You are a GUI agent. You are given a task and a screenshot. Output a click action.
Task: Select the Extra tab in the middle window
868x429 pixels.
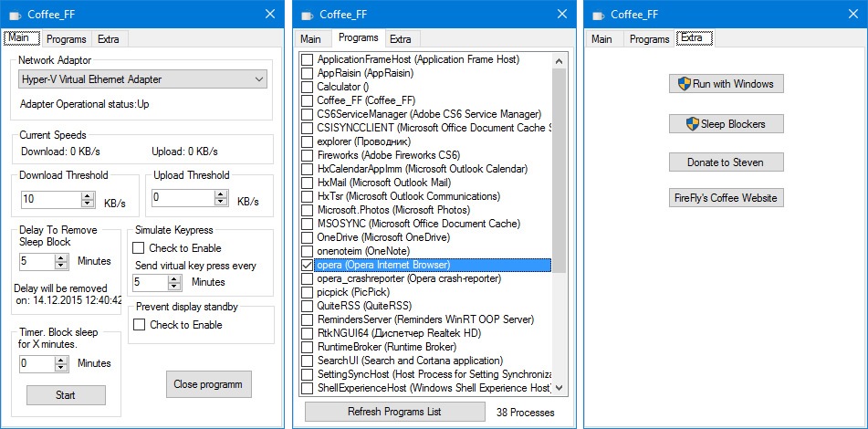click(401, 39)
